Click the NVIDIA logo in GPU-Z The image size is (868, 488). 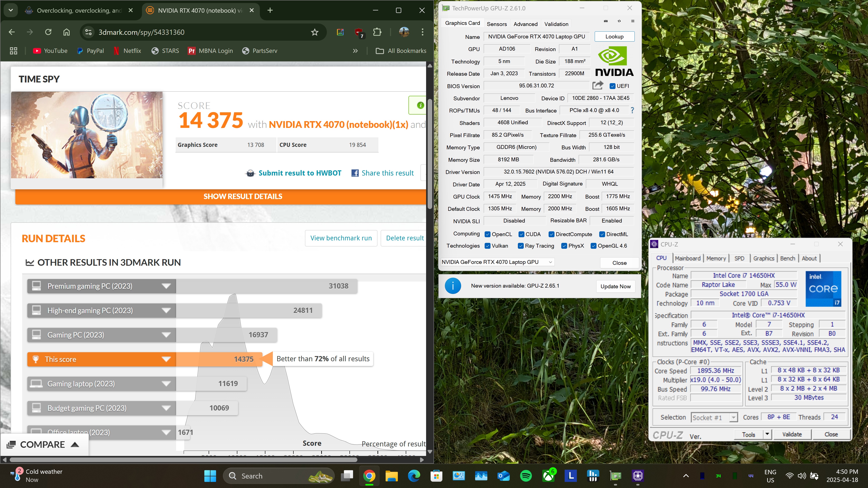pos(614,61)
